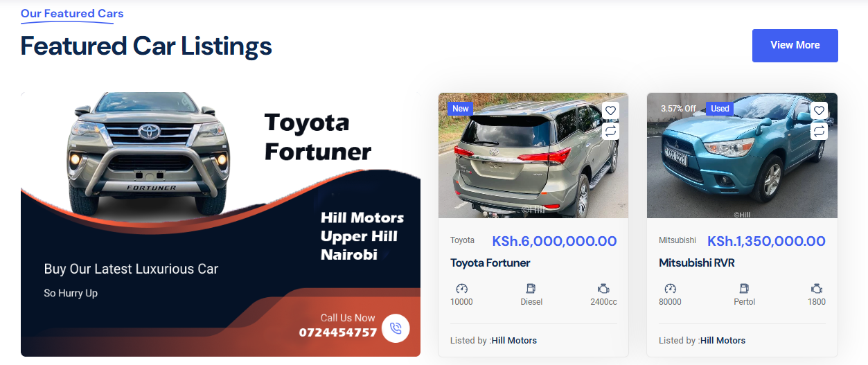
Task: Click the Used badge on Mitsubishi card
Action: click(x=720, y=109)
